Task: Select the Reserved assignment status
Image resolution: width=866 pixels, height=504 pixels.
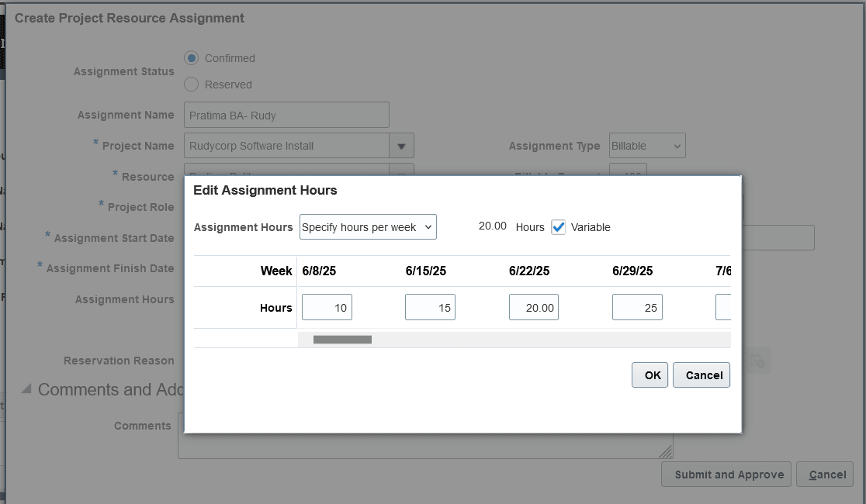Action: [x=191, y=85]
